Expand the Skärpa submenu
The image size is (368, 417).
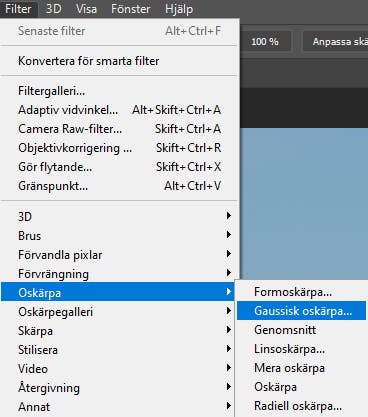tap(118, 331)
